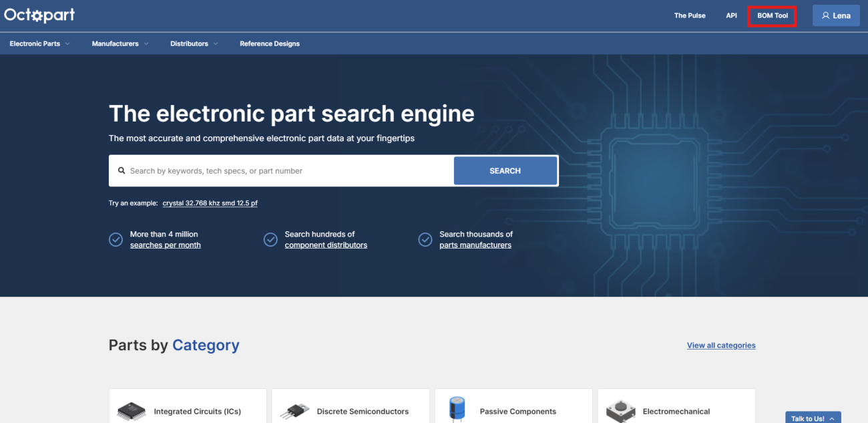
Task: Click the Octopart logo
Action: [x=39, y=15]
